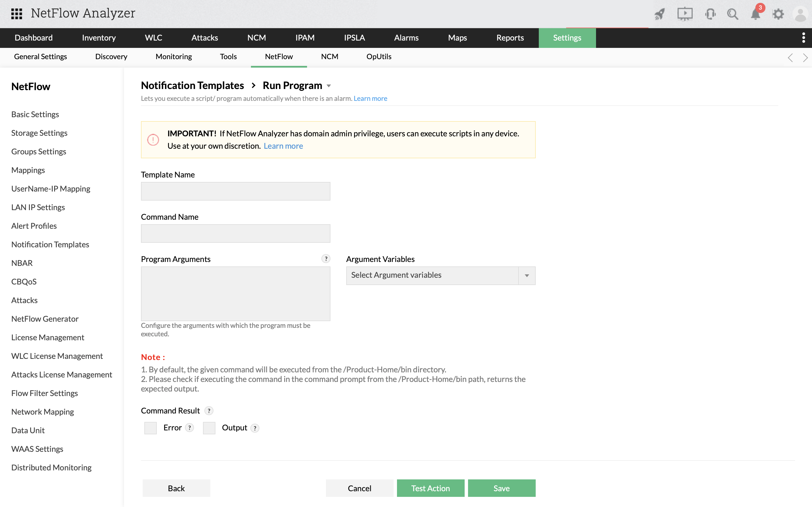Open the apps grid launcher icon
The height and width of the screenshot is (507, 812).
[x=16, y=14]
